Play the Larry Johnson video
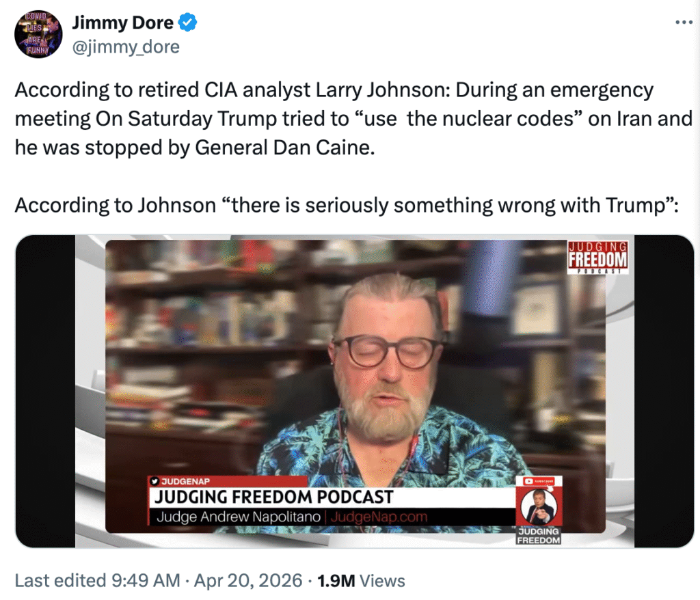 [x=355, y=391]
